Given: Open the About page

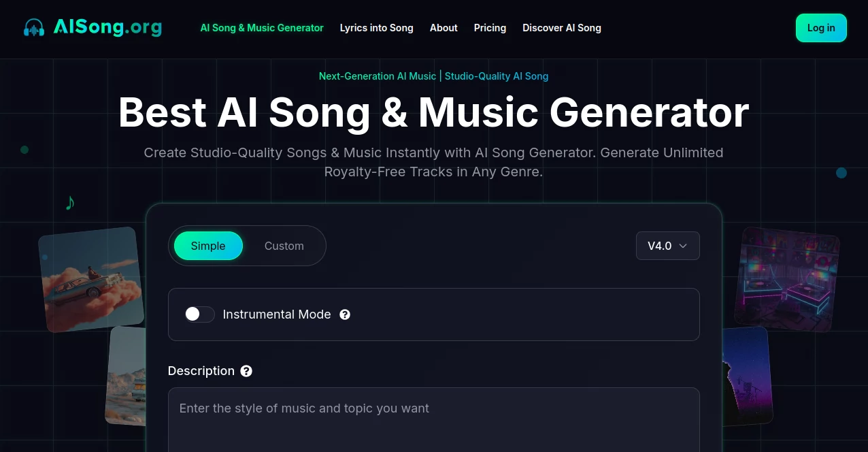Looking at the screenshot, I should pos(444,28).
